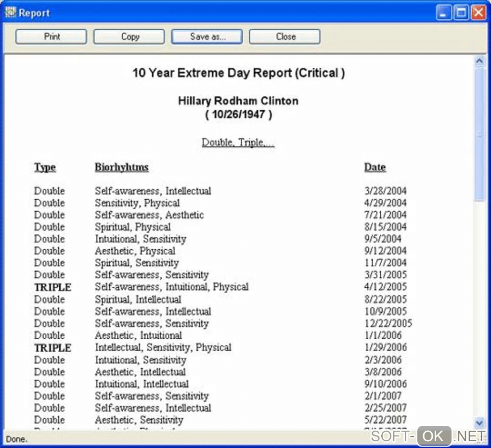Select the date 7/21/2004
Viewport: 491px width, 448px height.
click(x=386, y=215)
